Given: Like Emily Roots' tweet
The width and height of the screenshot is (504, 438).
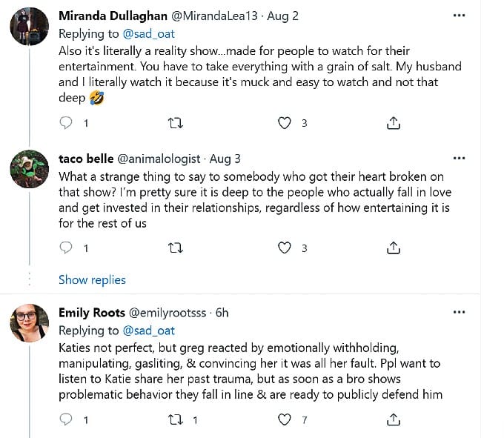Looking at the screenshot, I should pos(285,420).
